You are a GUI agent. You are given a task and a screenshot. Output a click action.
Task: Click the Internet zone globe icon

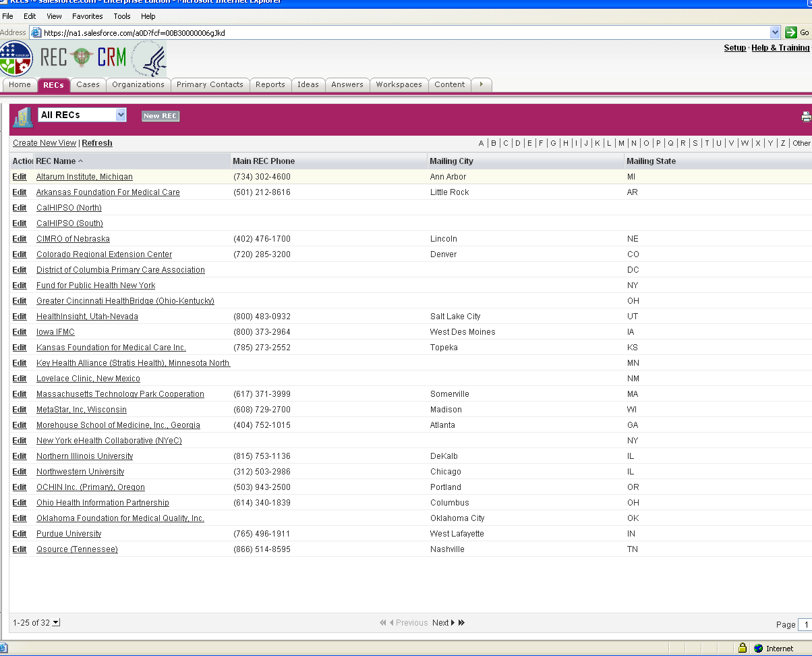click(x=759, y=648)
